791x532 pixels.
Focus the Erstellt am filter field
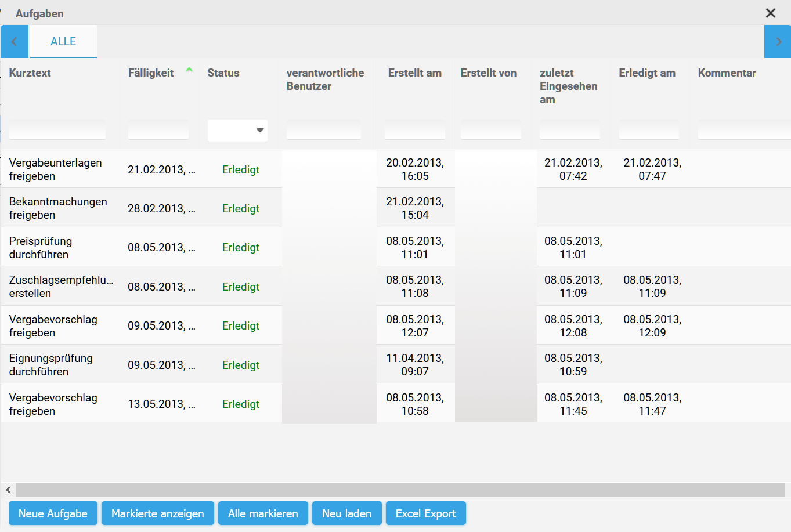415,131
